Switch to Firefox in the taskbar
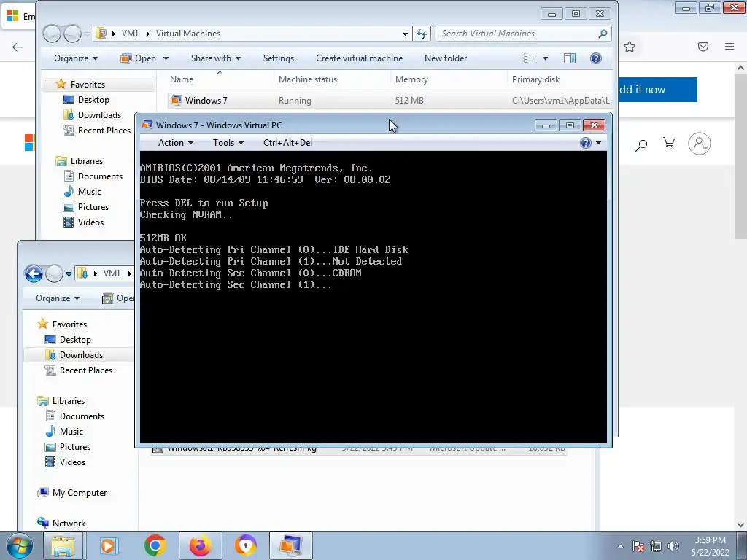The width and height of the screenshot is (747, 560). tap(200, 545)
